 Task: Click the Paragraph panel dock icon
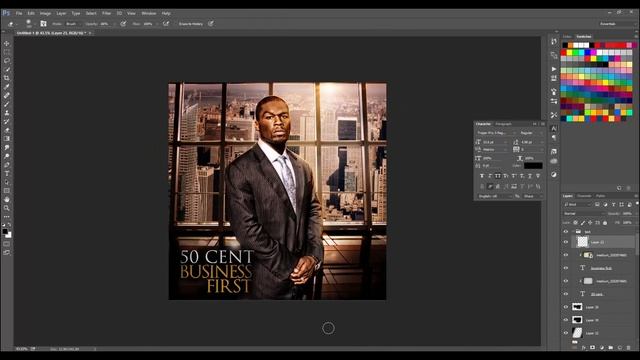(553, 138)
